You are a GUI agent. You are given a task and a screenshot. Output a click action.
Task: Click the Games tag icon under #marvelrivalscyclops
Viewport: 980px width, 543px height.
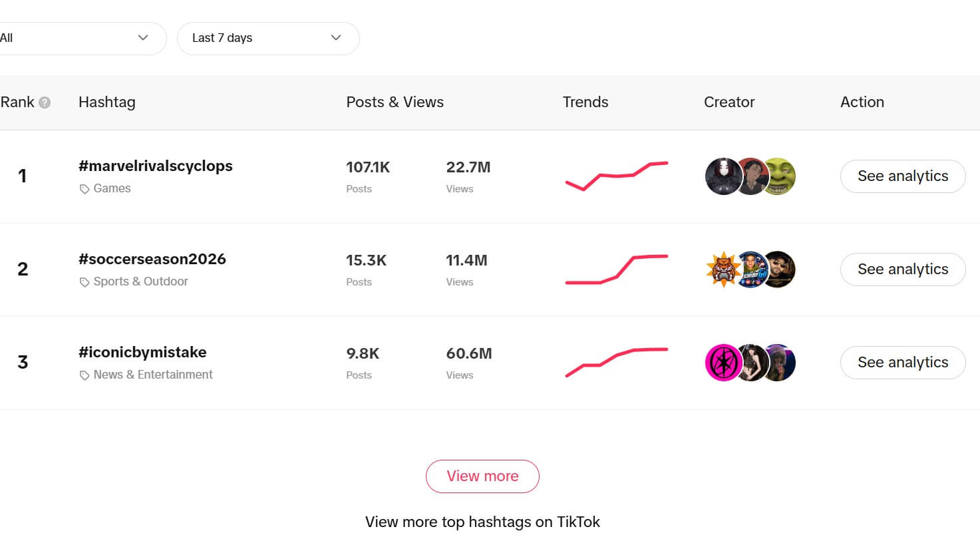[x=84, y=189]
